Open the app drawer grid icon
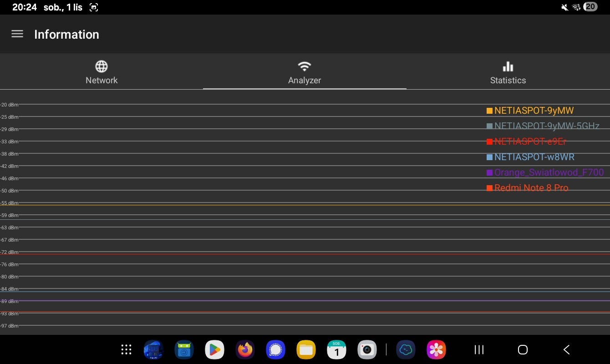The width and height of the screenshot is (610, 364). click(126, 349)
